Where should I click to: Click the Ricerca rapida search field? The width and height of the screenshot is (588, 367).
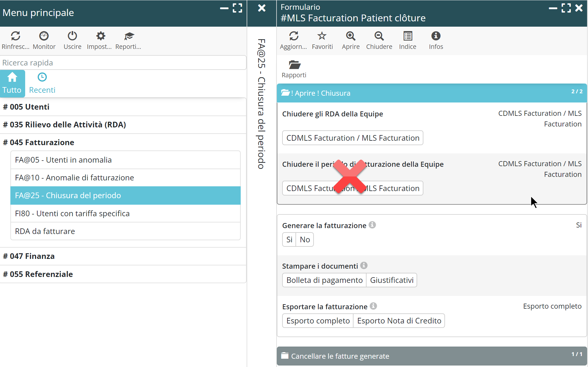[123, 62]
